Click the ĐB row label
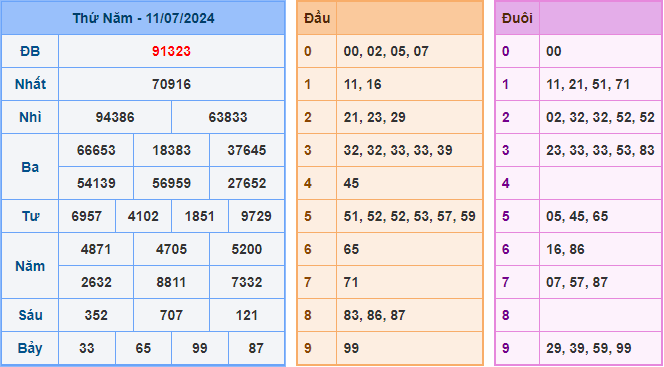This screenshot has height=367, width=664. [30, 51]
